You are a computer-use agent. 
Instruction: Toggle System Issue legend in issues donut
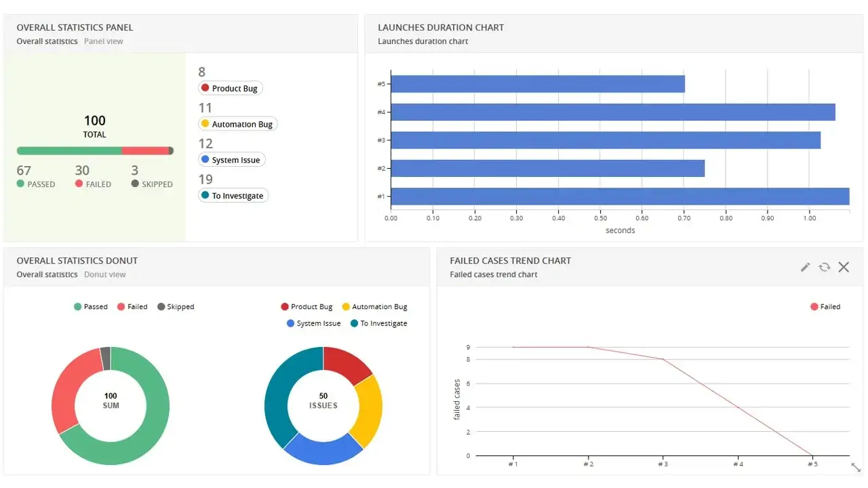tap(313, 323)
